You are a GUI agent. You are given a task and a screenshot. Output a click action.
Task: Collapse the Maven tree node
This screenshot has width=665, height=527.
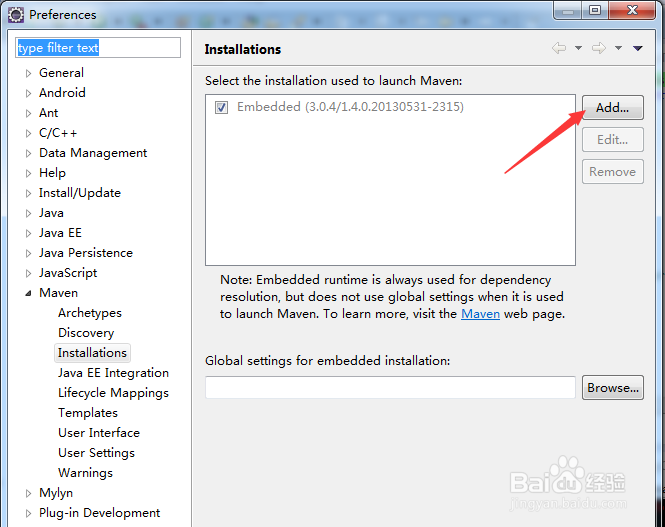click(28, 293)
